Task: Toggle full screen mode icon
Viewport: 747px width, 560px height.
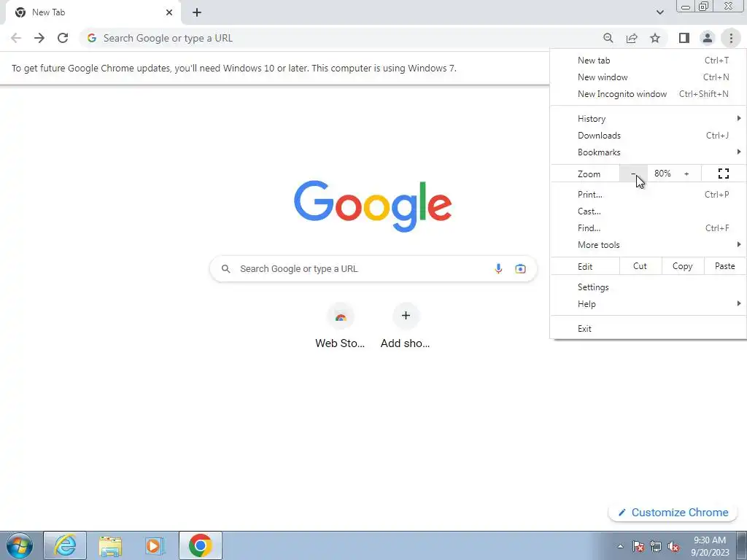Action: [724, 174]
